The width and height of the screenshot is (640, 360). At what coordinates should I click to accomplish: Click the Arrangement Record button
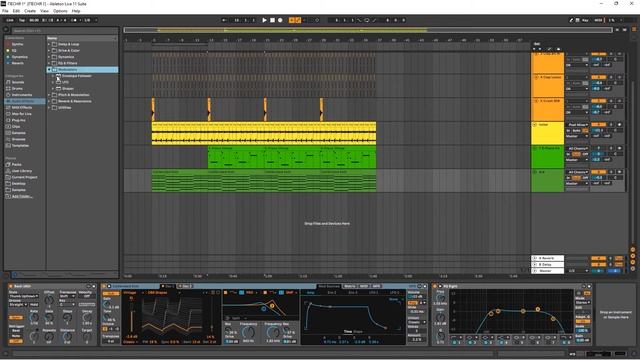280,20
